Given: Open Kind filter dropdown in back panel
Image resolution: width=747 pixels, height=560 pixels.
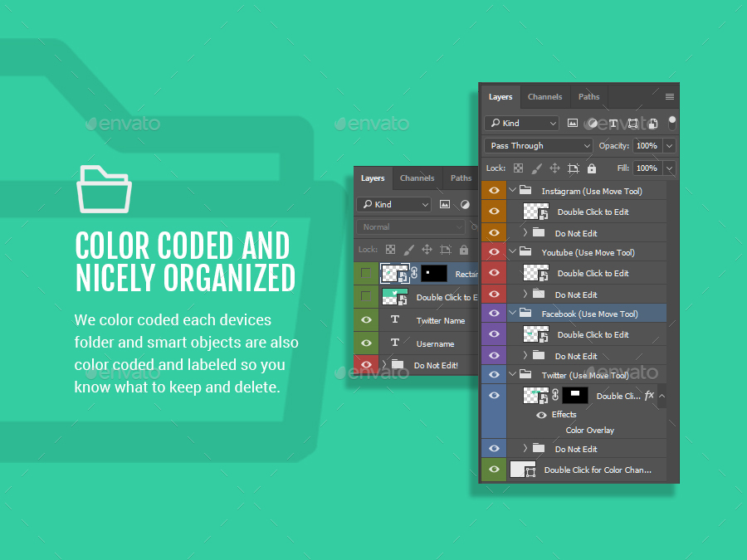Looking at the screenshot, I should pos(393,204).
